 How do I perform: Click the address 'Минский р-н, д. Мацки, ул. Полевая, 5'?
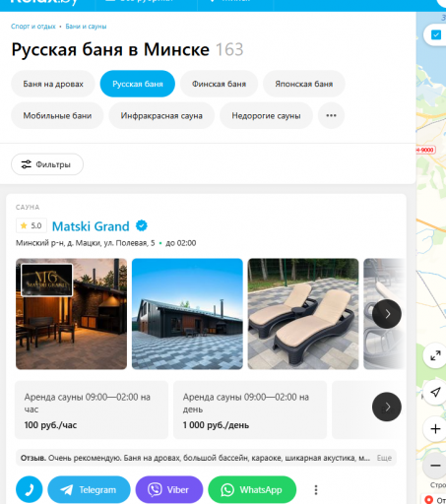click(86, 243)
